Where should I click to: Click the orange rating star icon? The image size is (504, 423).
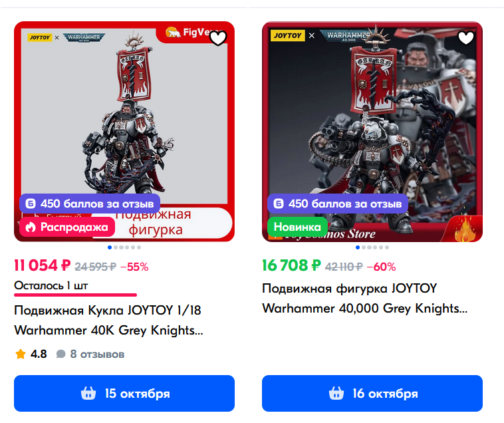pyautogui.click(x=21, y=354)
